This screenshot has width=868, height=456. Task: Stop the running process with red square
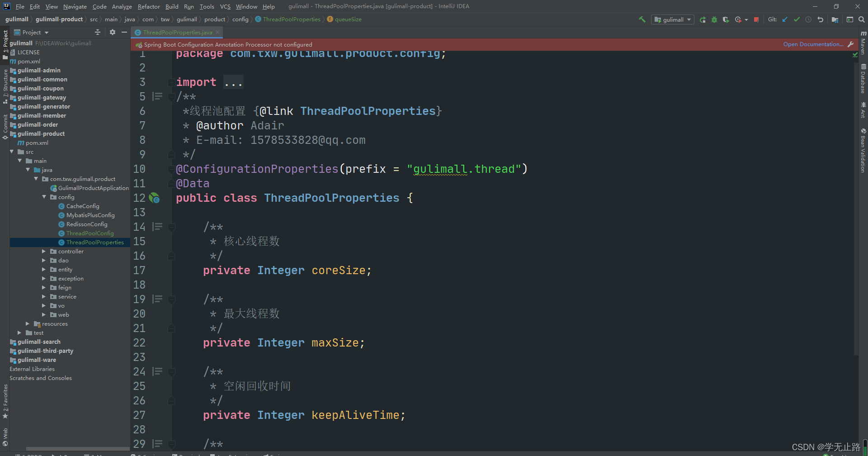pos(756,19)
